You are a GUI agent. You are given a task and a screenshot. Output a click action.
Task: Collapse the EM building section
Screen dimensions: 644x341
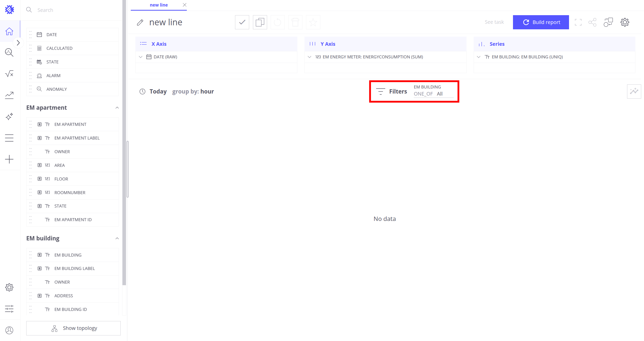[x=117, y=238]
